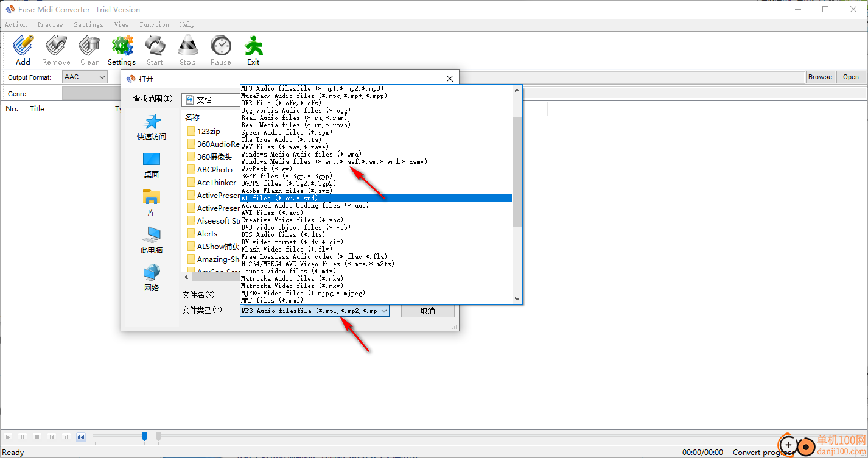Select the Alerts folder
The image size is (868, 458).
[x=202, y=233]
